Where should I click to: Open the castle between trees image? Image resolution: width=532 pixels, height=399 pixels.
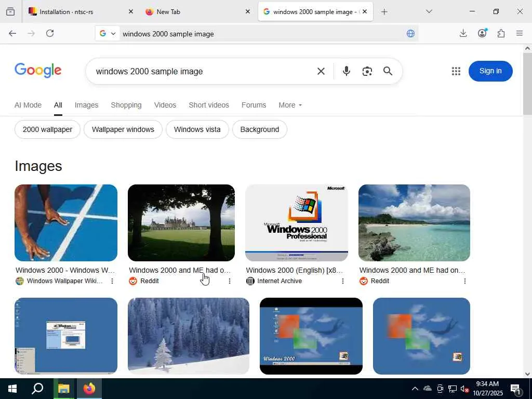[181, 222]
